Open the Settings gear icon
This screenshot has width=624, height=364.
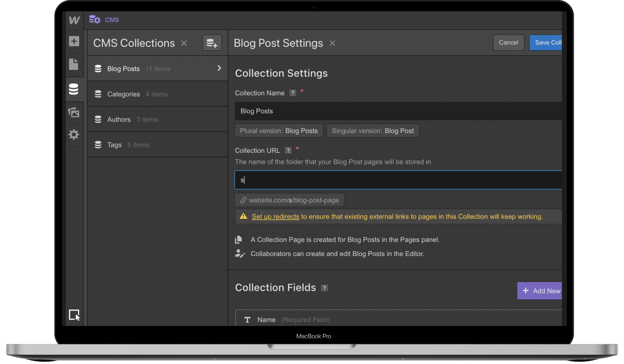74,135
